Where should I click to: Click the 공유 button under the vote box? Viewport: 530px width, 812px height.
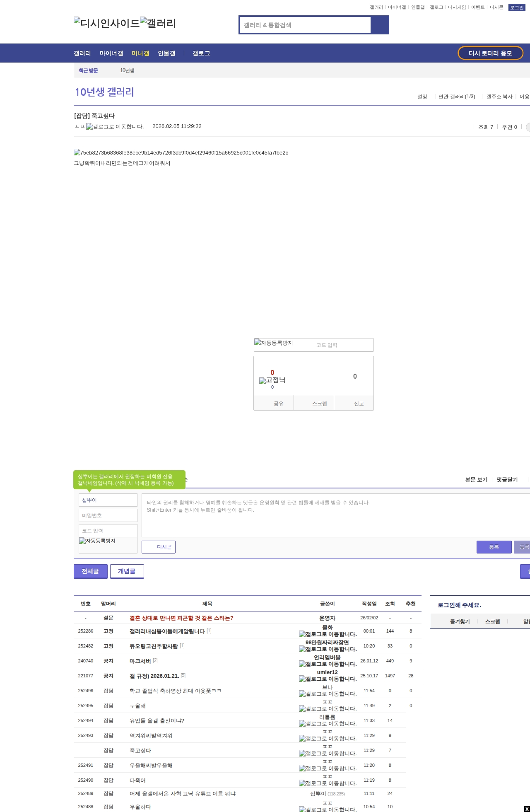pyautogui.click(x=274, y=403)
